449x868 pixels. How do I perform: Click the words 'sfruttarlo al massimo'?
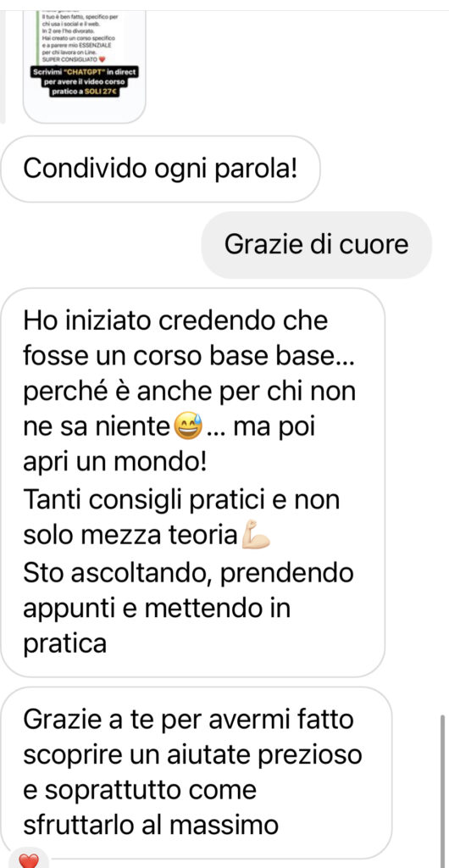pos(151,826)
